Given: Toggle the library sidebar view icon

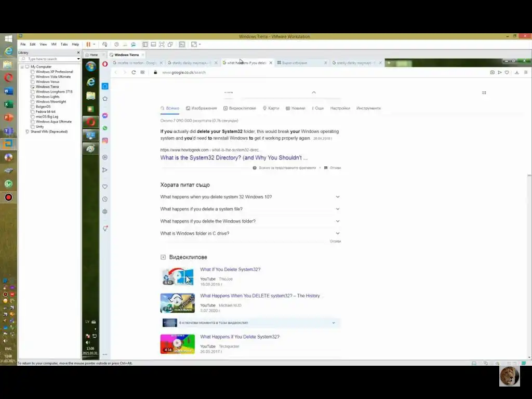Looking at the screenshot, I should click(145, 45).
